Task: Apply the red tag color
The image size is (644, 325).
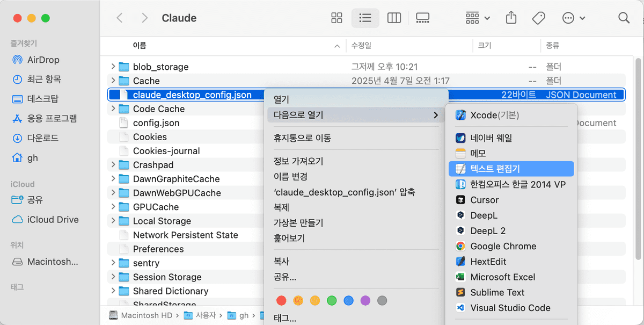Action: [x=281, y=300]
